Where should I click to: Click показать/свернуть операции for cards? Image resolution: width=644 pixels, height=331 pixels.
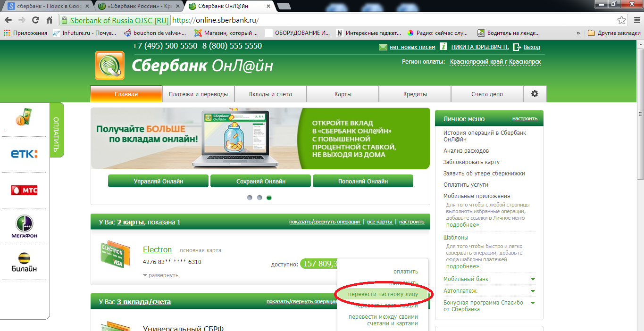(325, 222)
